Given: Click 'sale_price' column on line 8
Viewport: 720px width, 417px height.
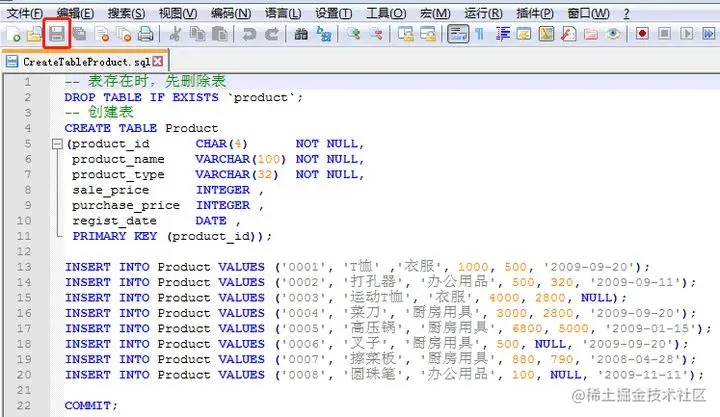Looking at the screenshot, I should pos(111,190).
